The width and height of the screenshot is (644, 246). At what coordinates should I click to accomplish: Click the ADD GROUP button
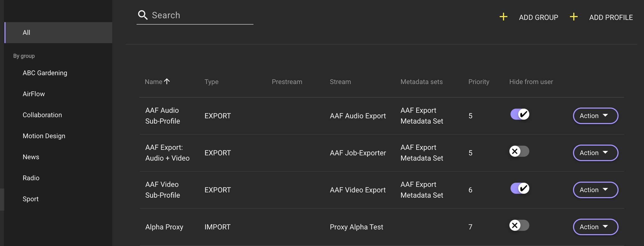pyautogui.click(x=538, y=17)
